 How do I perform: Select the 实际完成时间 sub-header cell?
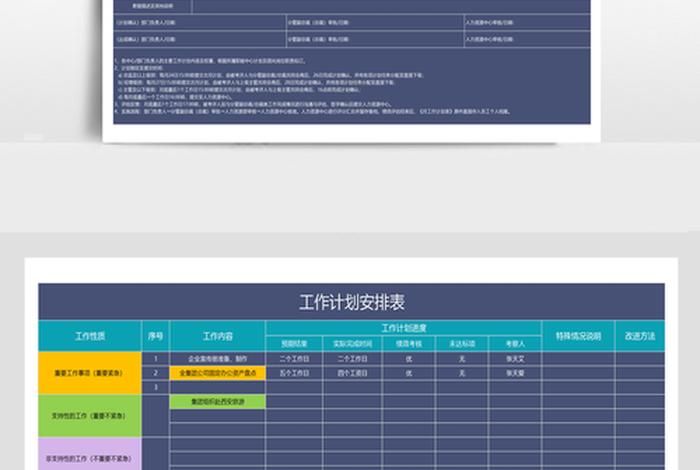[352, 344]
